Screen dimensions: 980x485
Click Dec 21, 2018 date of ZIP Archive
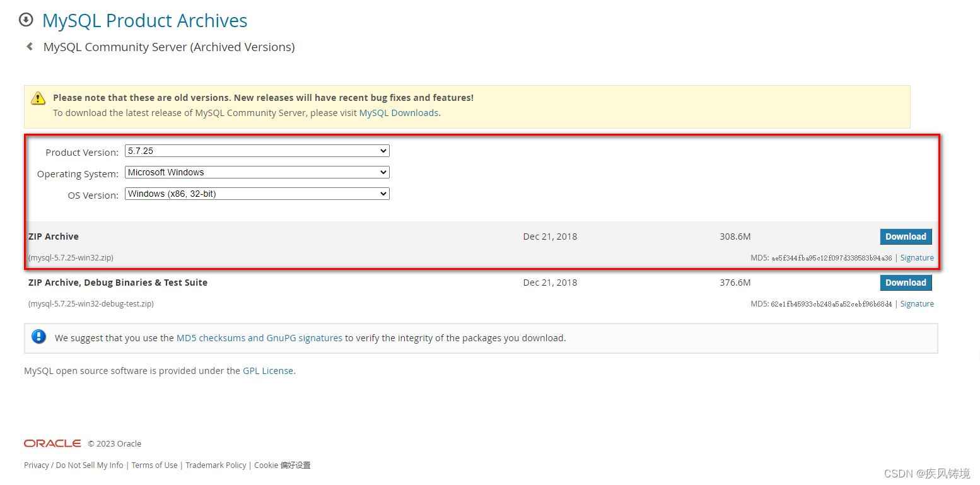coord(550,237)
